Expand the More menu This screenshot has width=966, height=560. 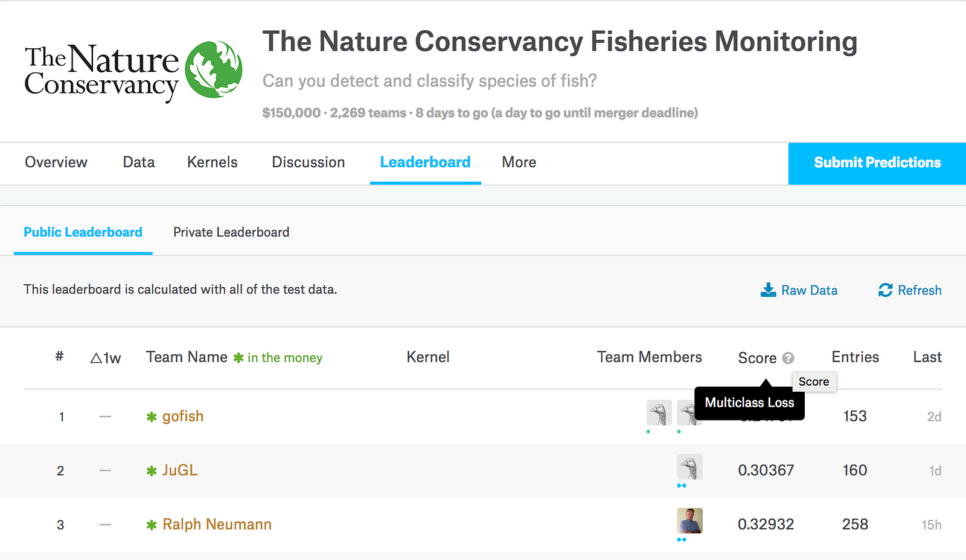519,162
